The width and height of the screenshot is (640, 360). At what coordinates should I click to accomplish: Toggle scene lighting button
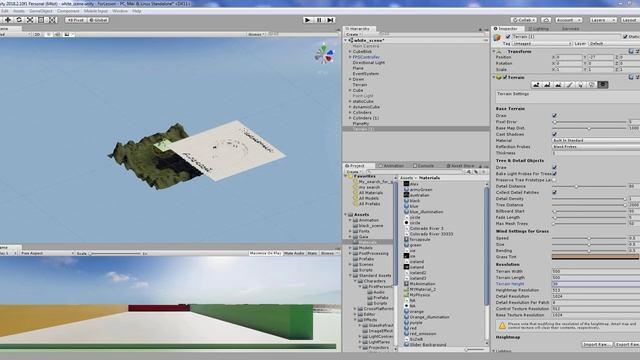click(x=49, y=34)
